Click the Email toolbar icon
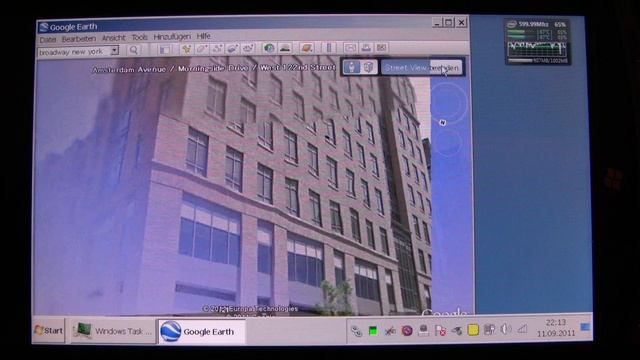 tap(350, 48)
